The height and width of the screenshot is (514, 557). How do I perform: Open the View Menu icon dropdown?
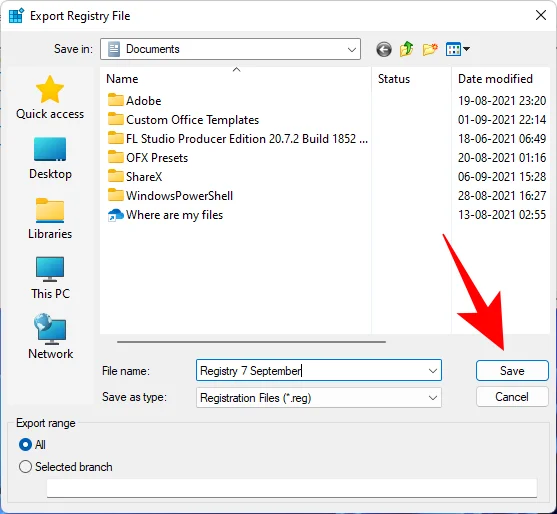click(458, 49)
